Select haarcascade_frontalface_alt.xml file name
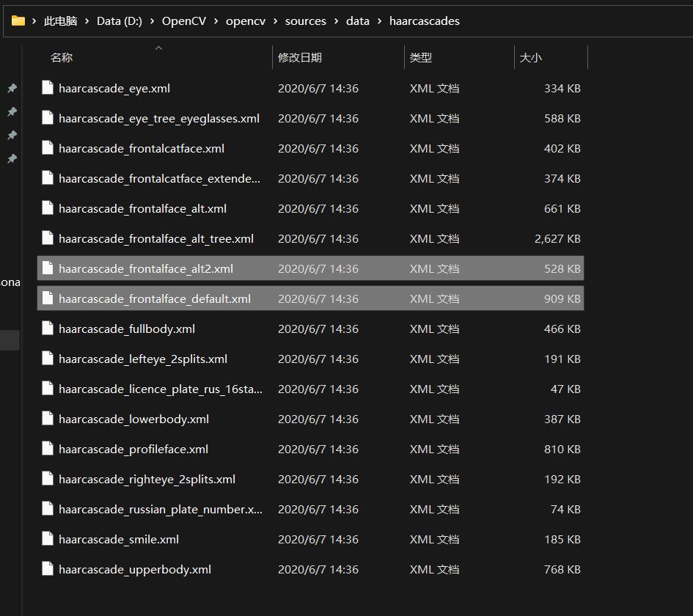The image size is (693, 616). 142,208
